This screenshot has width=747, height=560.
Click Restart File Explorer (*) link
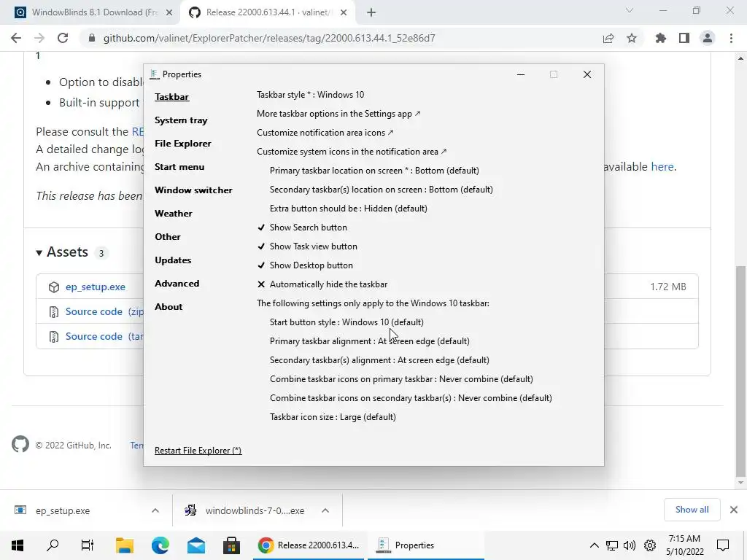(198, 451)
